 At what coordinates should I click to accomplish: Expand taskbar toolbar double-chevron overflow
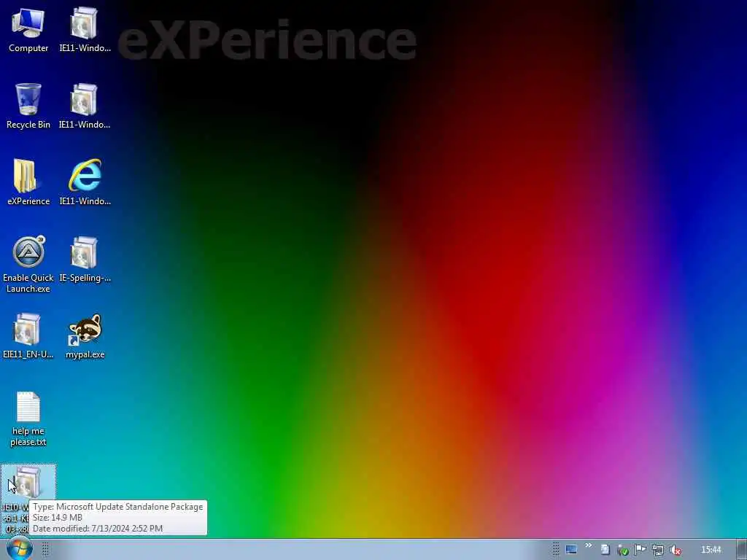[x=589, y=545]
